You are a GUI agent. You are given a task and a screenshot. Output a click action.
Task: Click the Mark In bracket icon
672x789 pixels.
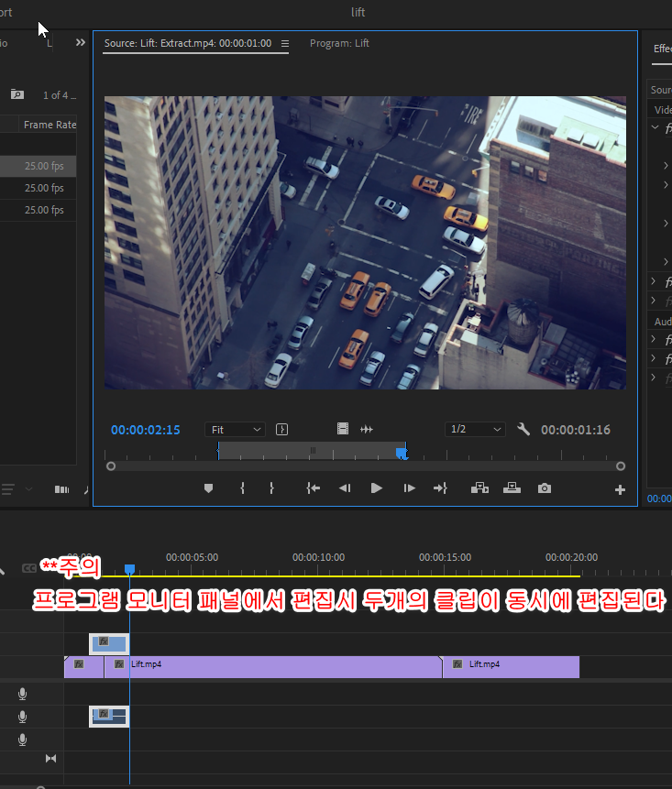pyautogui.click(x=242, y=488)
